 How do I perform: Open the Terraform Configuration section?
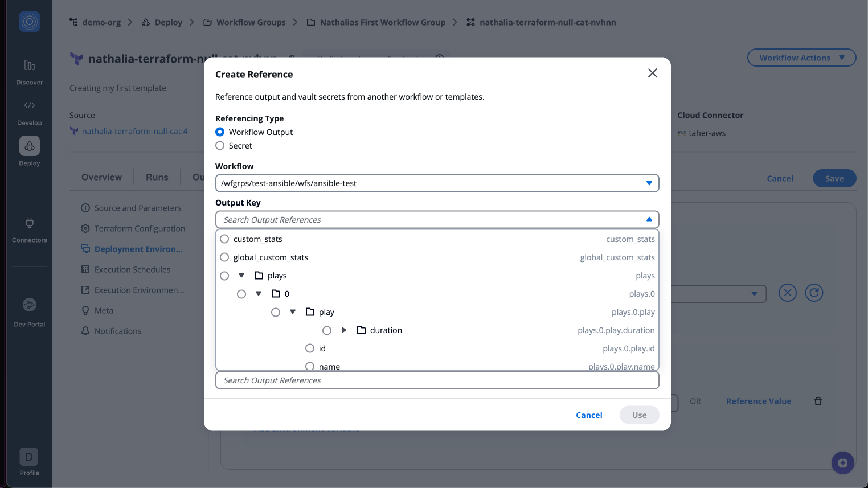pyautogui.click(x=140, y=229)
